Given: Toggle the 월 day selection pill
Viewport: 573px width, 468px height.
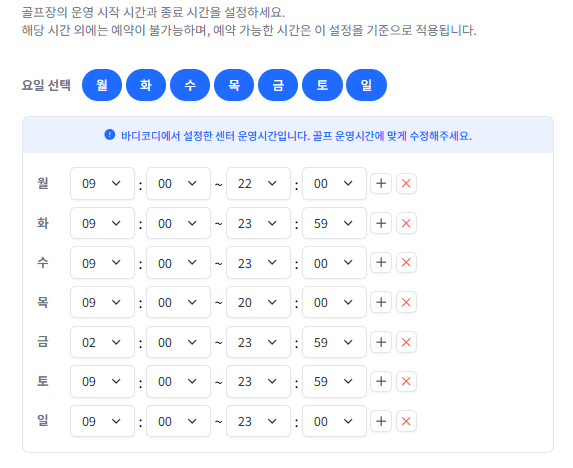Looking at the screenshot, I should pos(102,85).
